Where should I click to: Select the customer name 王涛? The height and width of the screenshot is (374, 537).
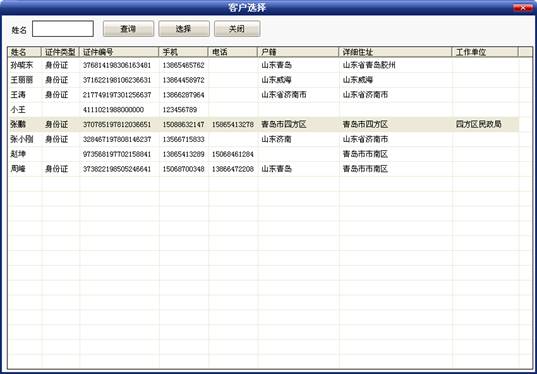point(18,95)
